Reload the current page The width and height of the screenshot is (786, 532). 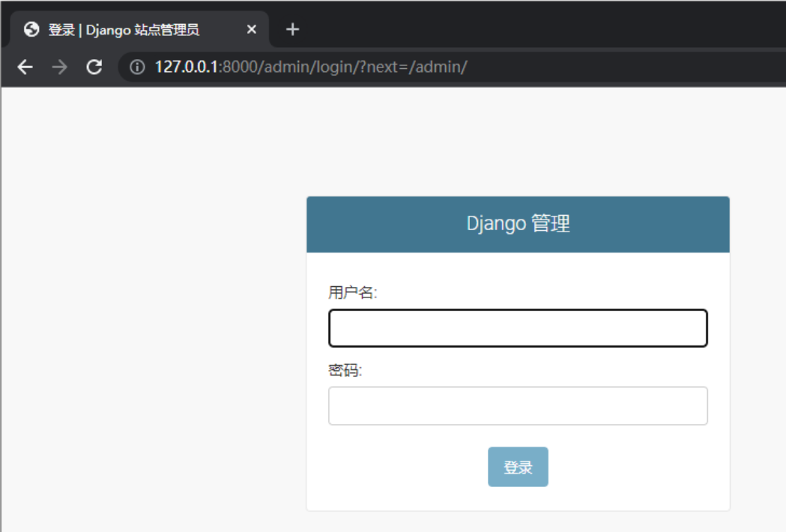(94, 67)
